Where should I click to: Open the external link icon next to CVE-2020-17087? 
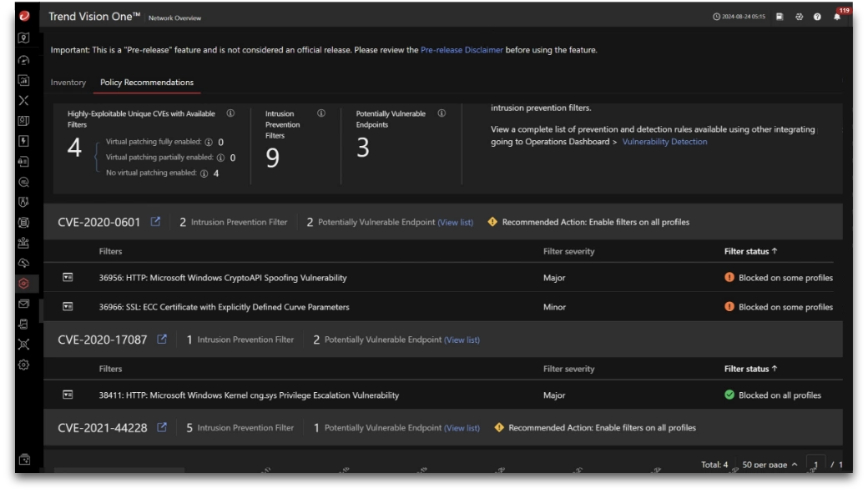coord(162,339)
